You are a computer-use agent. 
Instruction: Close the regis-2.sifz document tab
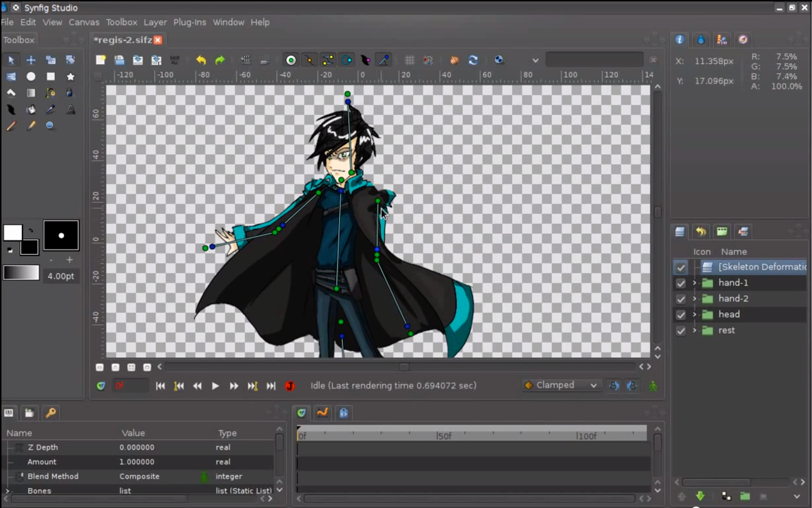click(x=158, y=40)
